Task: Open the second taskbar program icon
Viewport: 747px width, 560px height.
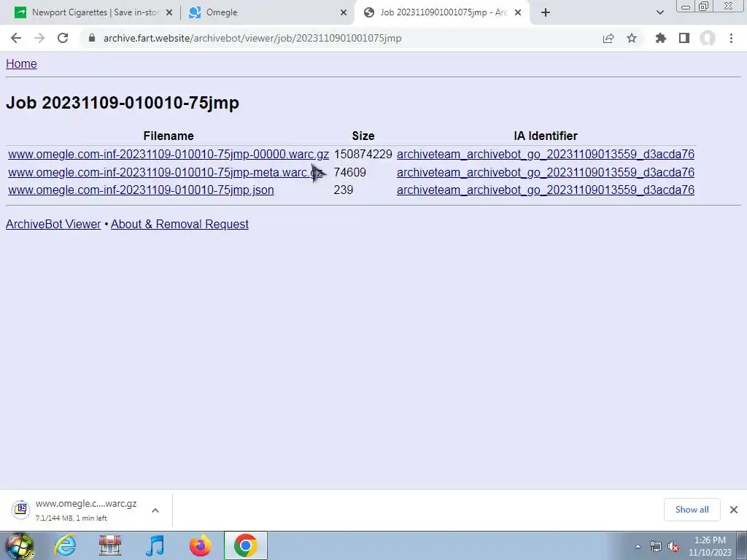Action: point(110,545)
